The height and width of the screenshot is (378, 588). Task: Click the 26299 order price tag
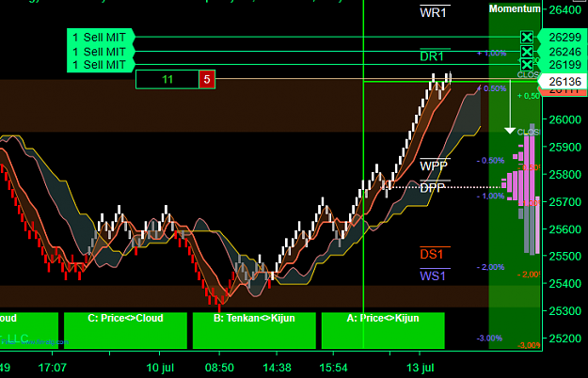[x=562, y=37]
